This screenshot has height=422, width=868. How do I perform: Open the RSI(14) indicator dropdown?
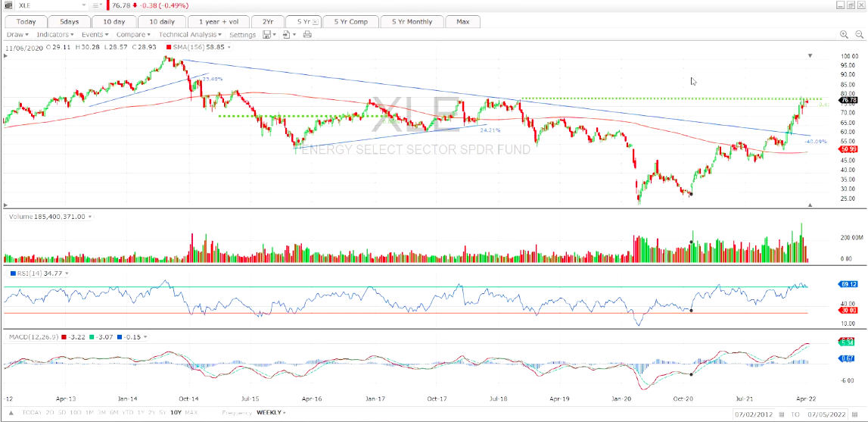click(67, 274)
